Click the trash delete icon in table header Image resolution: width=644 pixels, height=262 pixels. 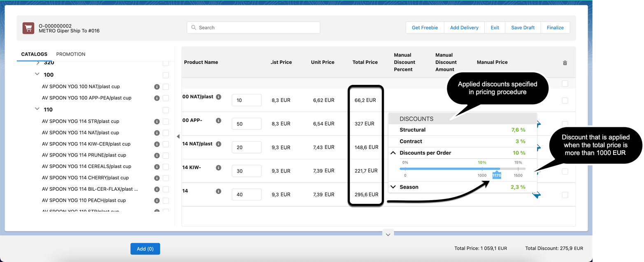point(565,63)
